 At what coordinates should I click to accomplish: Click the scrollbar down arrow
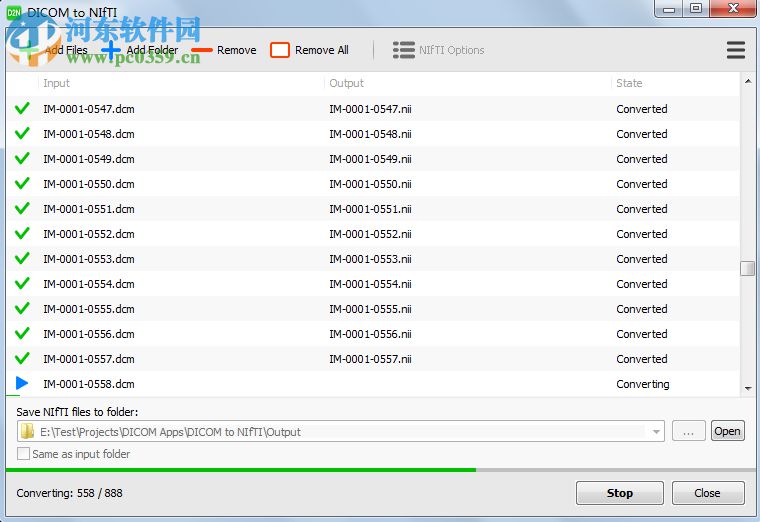click(747, 388)
